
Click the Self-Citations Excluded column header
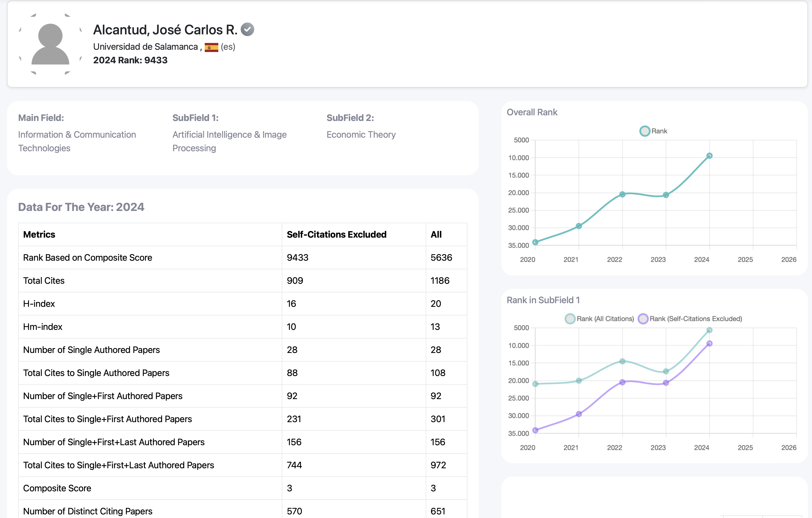336,234
